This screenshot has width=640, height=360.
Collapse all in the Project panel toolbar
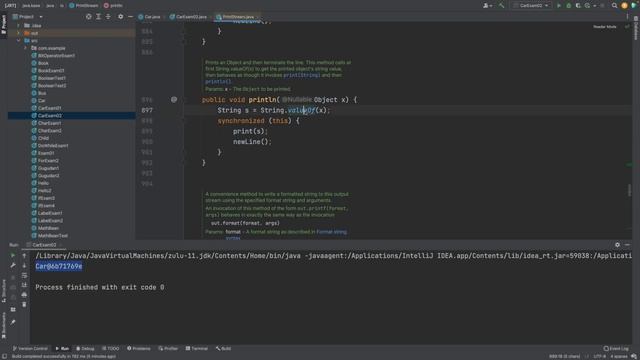point(108,17)
